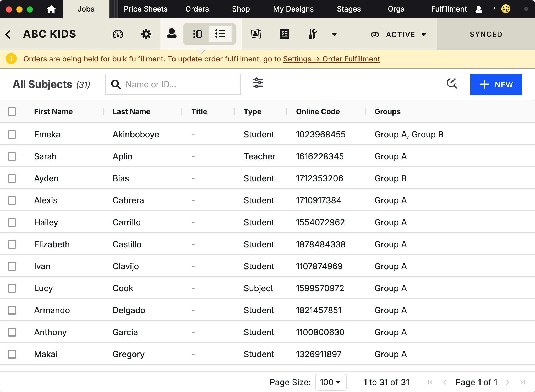Select the checkbox for Emeka Akinboboye

click(x=12, y=135)
